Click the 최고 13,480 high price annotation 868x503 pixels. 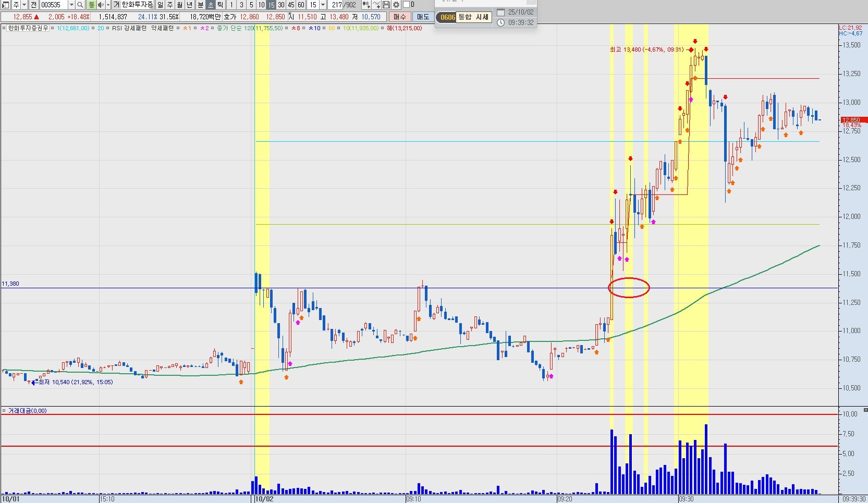coord(646,50)
